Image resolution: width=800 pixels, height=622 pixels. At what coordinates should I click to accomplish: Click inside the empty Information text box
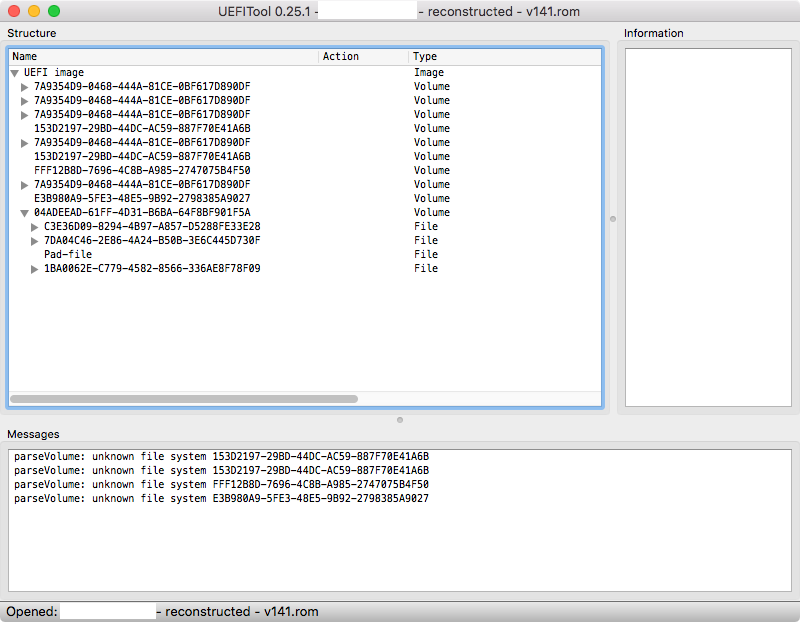708,228
